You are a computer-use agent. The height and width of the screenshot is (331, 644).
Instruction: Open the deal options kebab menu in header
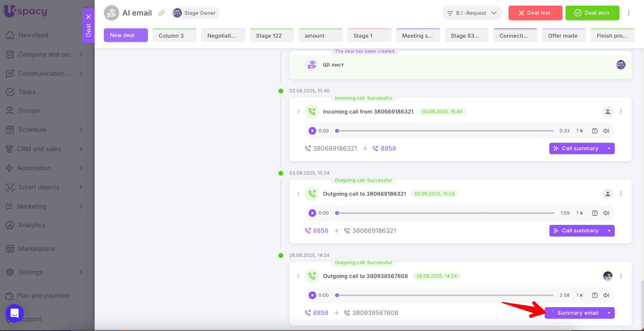click(x=628, y=13)
